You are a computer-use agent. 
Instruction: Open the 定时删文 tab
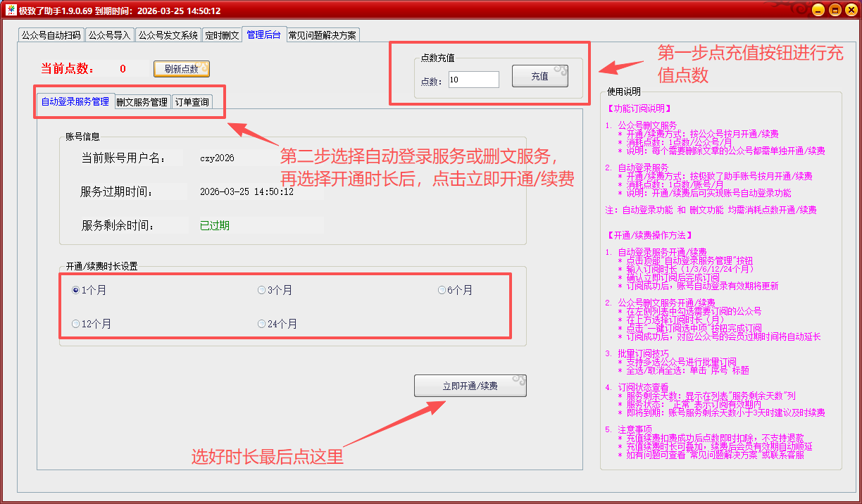pyautogui.click(x=222, y=35)
